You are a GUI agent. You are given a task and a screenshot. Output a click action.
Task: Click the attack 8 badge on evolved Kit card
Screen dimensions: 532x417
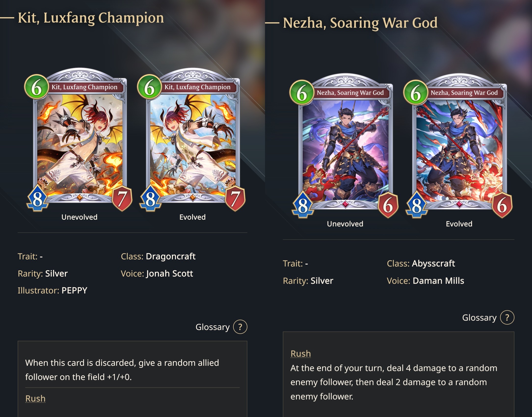[x=150, y=199]
